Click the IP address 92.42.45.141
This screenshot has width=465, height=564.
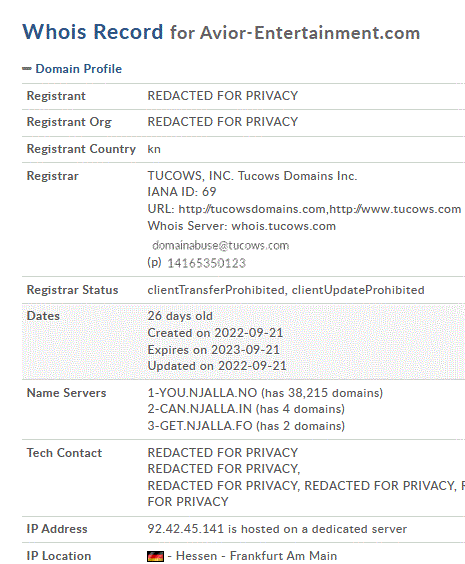pos(186,529)
